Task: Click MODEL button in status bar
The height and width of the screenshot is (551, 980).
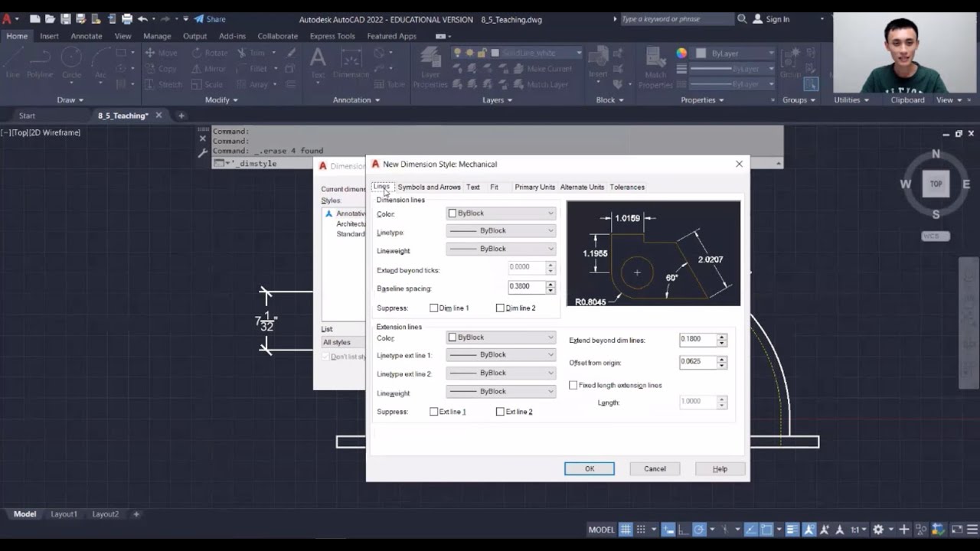Action: pyautogui.click(x=601, y=530)
